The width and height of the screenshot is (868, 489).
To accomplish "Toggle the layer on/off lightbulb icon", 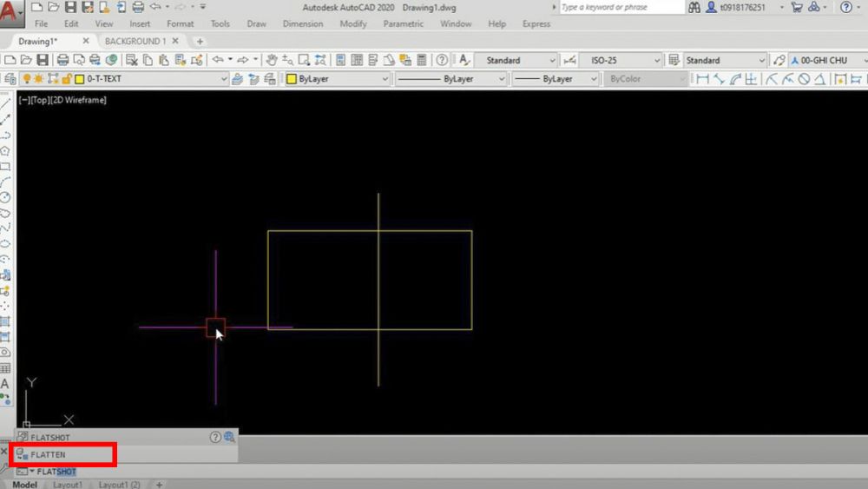I will click(x=26, y=79).
